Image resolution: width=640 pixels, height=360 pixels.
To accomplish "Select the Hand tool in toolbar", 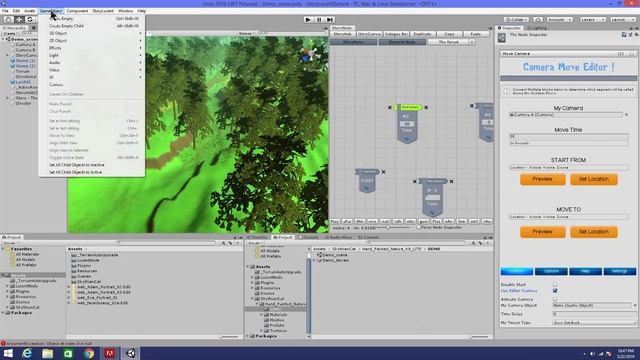I will pyautogui.click(x=8, y=20).
